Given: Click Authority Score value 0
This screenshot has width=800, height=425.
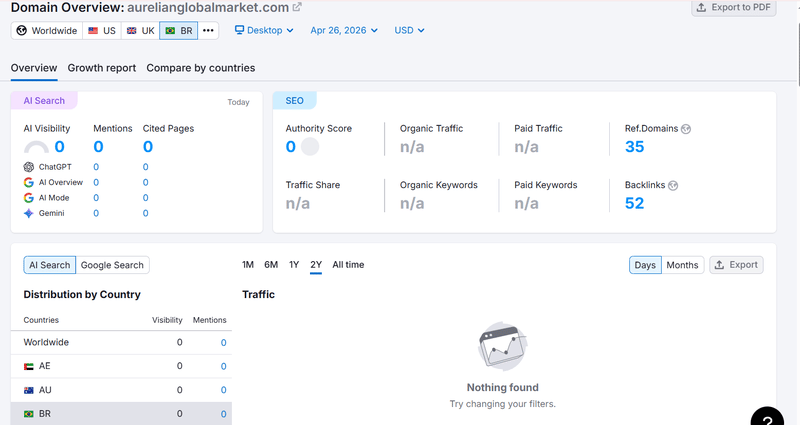Looking at the screenshot, I should (291, 147).
